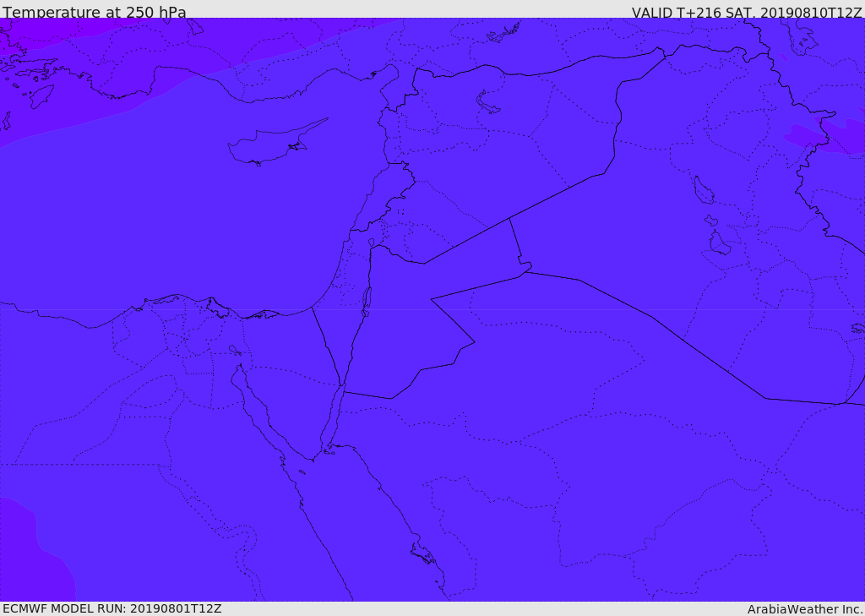The image size is (865, 616).
Task: Click the Dead Sea outline on map
Action: coord(367,302)
